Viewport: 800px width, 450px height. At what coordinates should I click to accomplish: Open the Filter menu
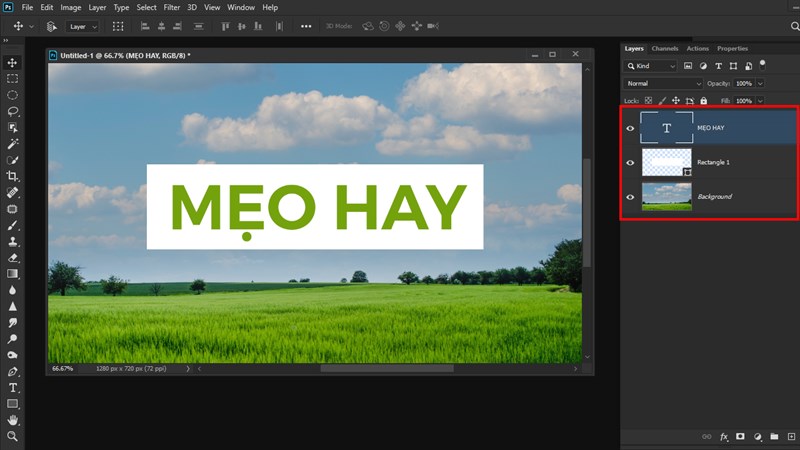(171, 8)
